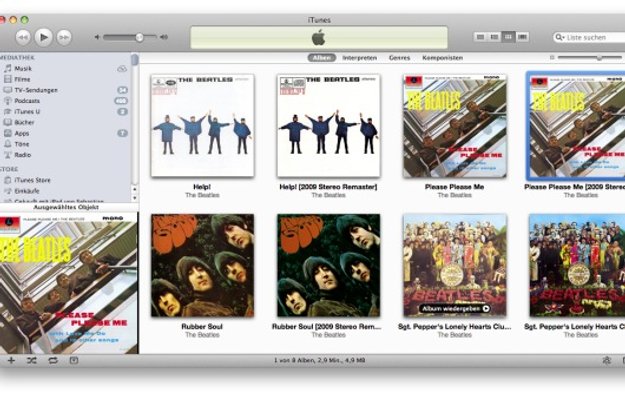Screen dimensions: 625x396
Task: Switch to the song list view
Action: (x=480, y=37)
